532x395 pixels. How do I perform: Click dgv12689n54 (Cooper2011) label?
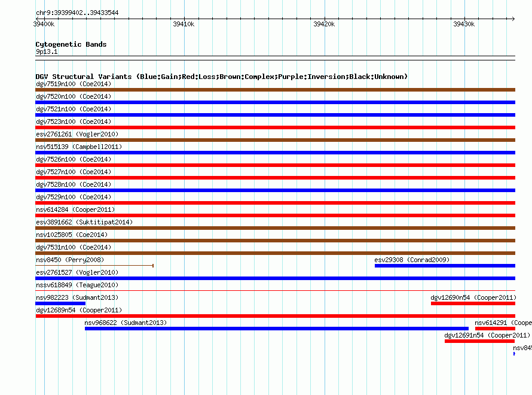(79, 310)
